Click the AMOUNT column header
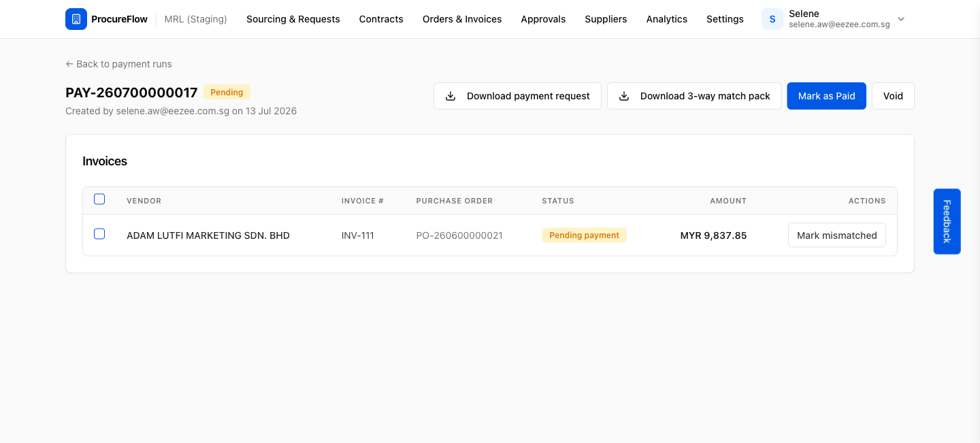The image size is (980, 443). [728, 201]
